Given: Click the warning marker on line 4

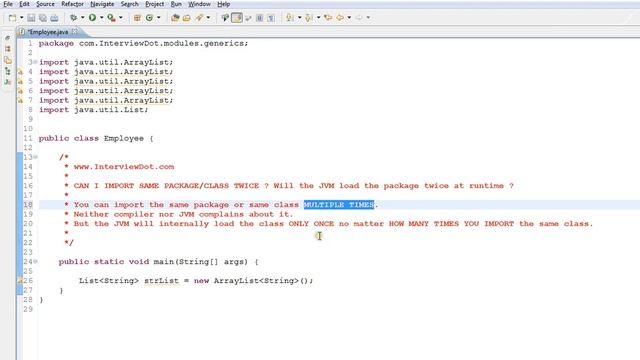Looking at the screenshot, I should pos(20,72).
